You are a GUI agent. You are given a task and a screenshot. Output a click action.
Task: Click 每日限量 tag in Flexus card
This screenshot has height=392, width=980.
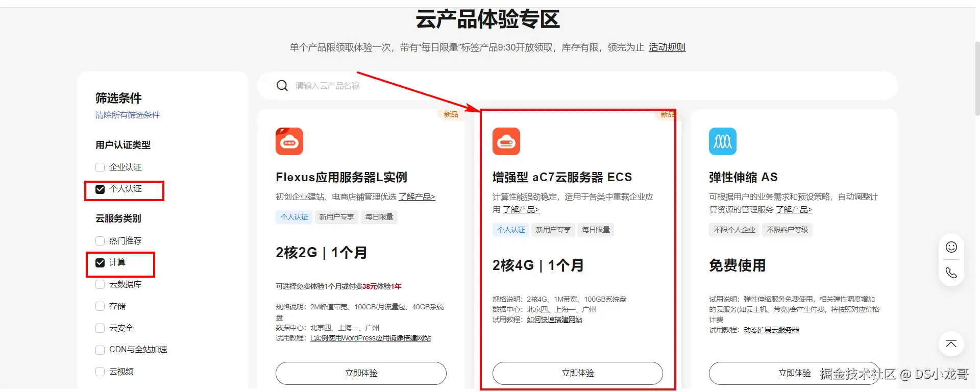379,217
